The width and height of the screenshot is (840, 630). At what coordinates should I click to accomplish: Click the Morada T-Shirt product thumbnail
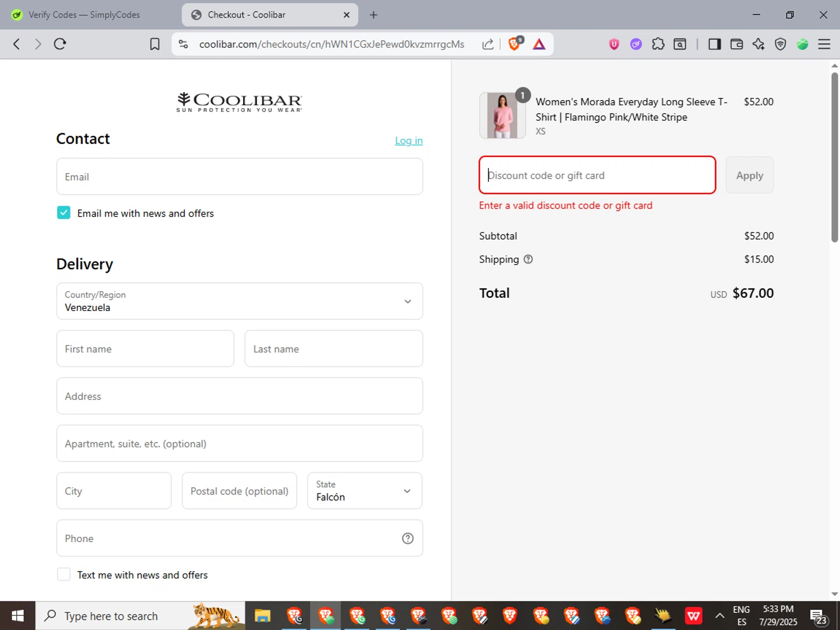click(502, 115)
